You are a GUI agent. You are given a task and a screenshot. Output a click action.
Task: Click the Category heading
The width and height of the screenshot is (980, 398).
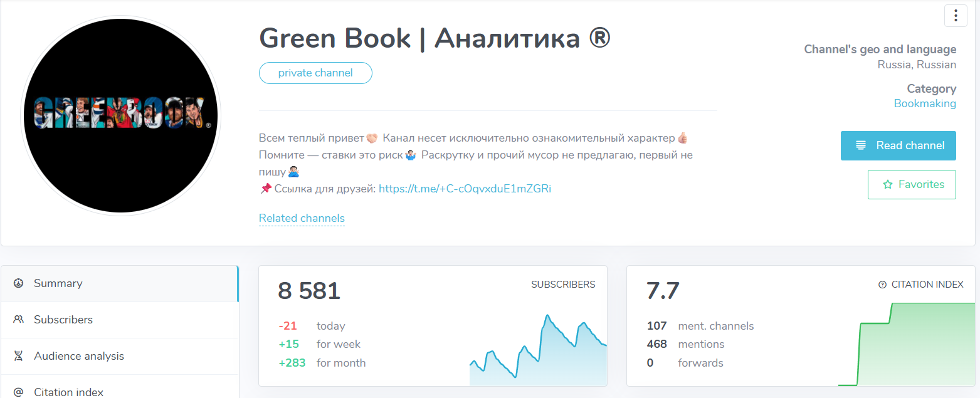[931, 88]
